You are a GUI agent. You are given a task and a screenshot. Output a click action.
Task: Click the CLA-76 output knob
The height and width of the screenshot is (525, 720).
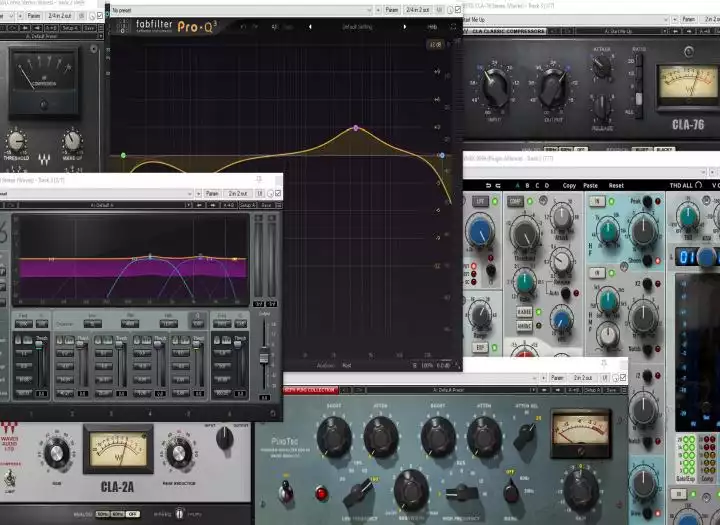[x=554, y=87]
